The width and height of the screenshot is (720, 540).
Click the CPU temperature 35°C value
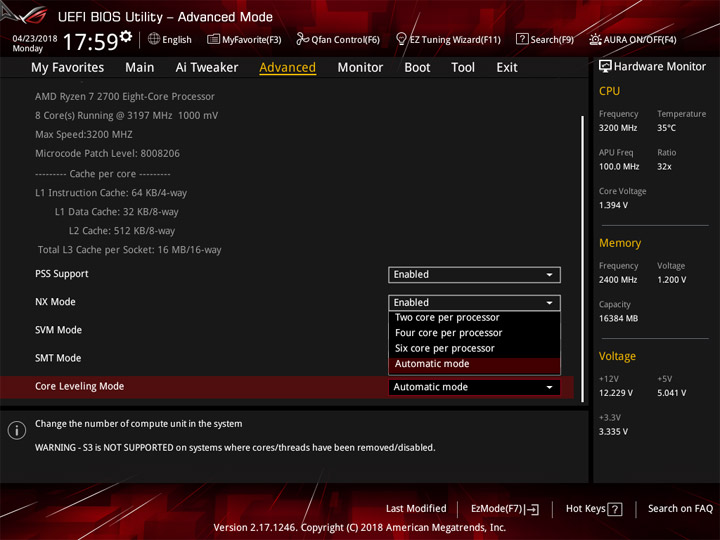pos(666,128)
